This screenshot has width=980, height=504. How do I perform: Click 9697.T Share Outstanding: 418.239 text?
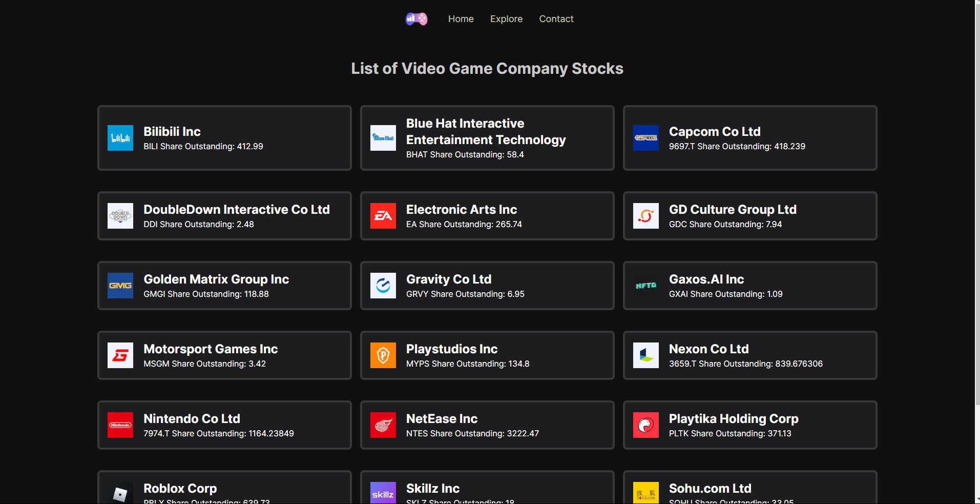(737, 147)
